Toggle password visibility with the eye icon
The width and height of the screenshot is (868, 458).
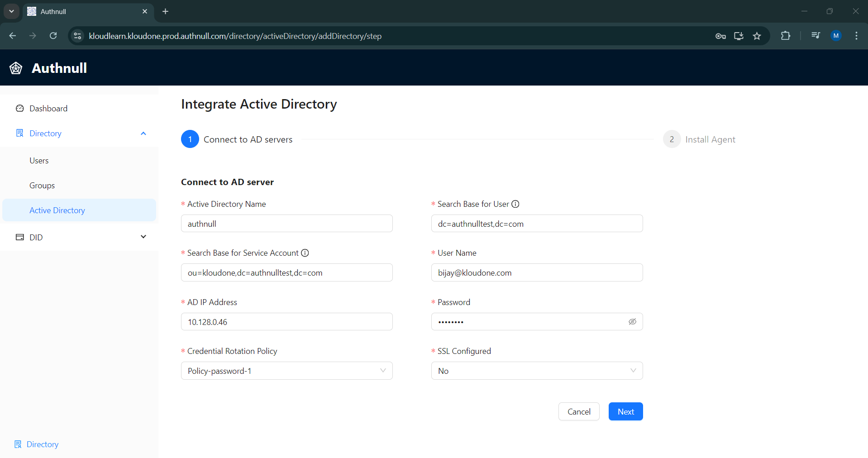point(632,321)
